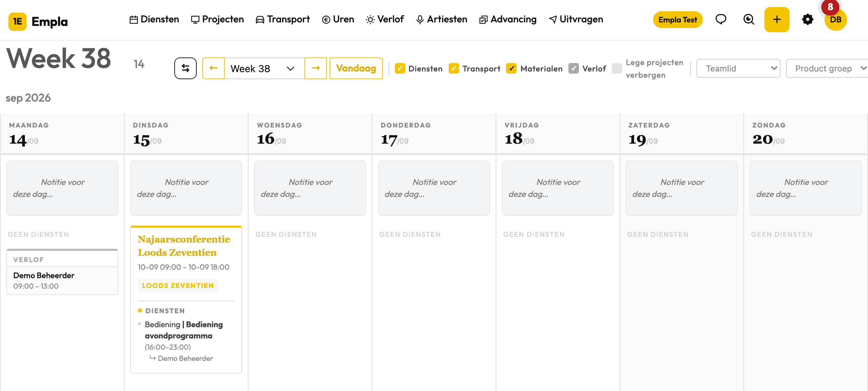
Task: Click the swap view arrows icon
Action: pyautogui.click(x=185, y=68)
